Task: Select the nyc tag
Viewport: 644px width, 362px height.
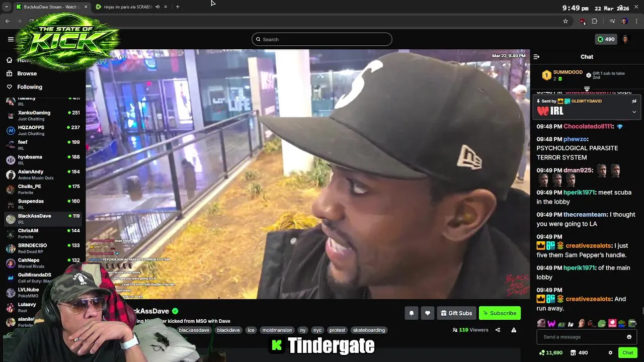Action: [x=317, y=330]
